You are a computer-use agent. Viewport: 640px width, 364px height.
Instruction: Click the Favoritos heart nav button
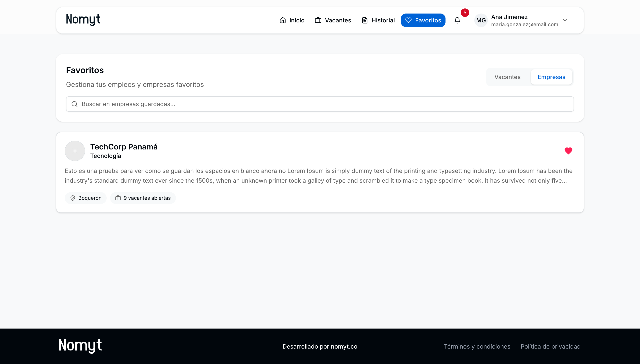(423, 20)
